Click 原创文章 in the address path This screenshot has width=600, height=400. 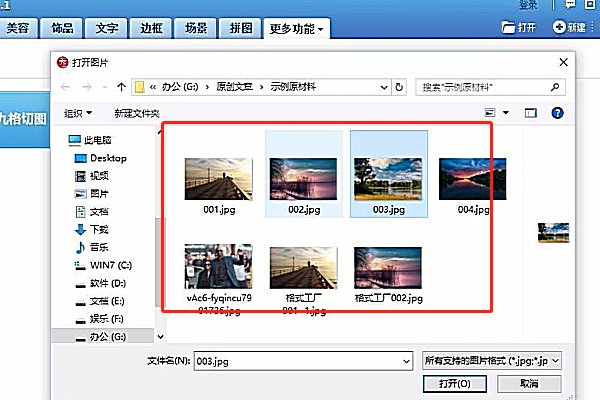coord(235,87)
